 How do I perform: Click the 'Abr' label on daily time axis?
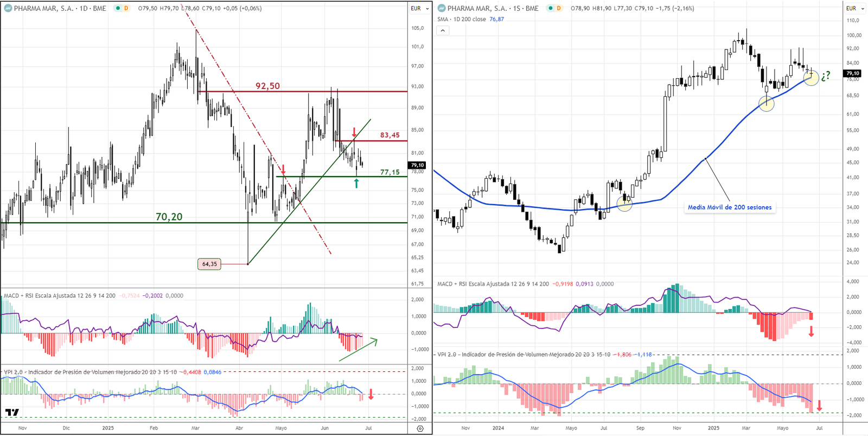point(239,428)
